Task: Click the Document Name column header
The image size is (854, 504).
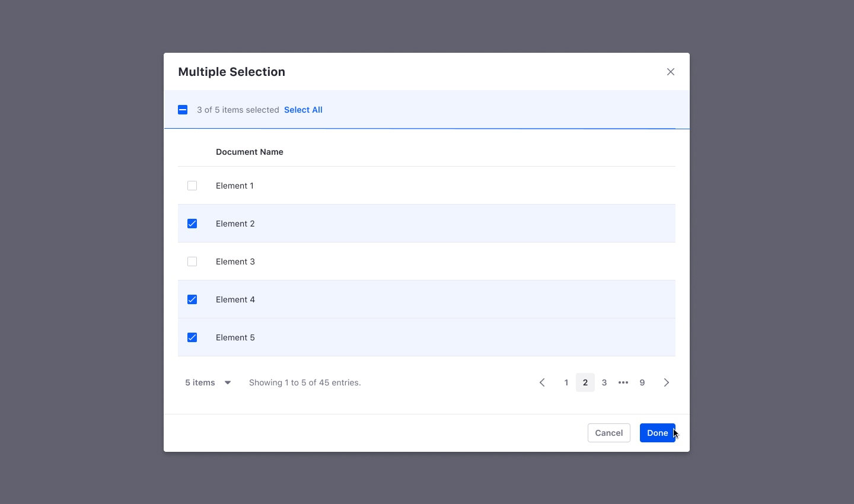Action: 250,152
